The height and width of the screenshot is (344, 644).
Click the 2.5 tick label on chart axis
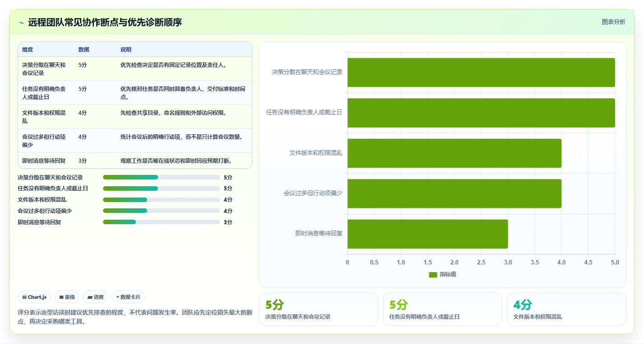pos(481,262)
